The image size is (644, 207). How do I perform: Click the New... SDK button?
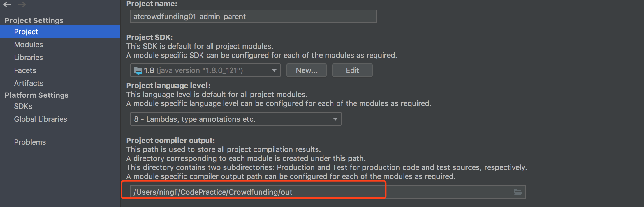click(307, 70)
